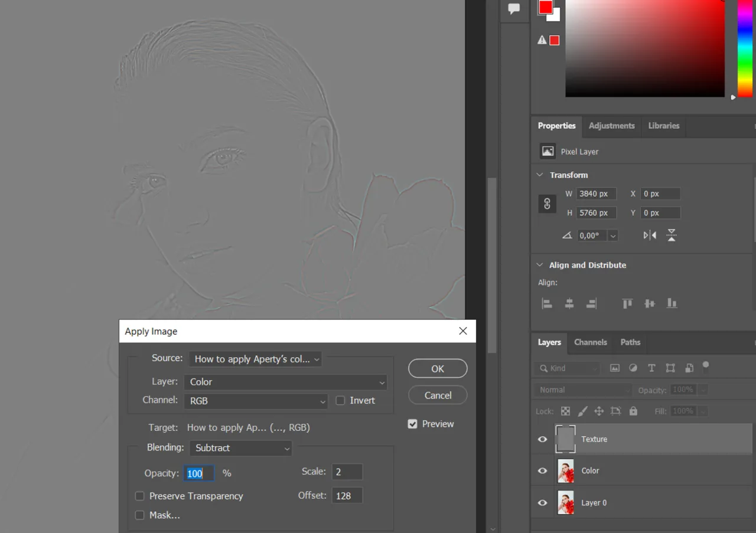The width and height of the screenshot is (756, 533).
Task: Disable the Preview checkbox
Action: coord(412,424)
